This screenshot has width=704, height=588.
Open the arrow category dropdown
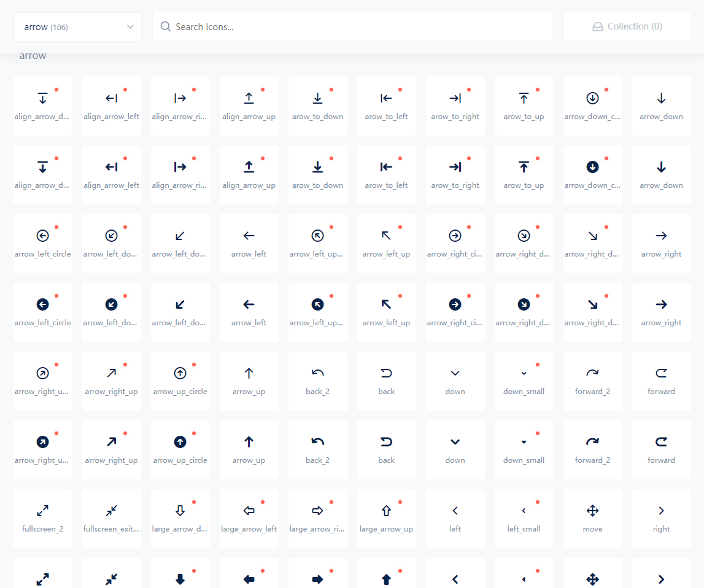[x=78, y=27]
